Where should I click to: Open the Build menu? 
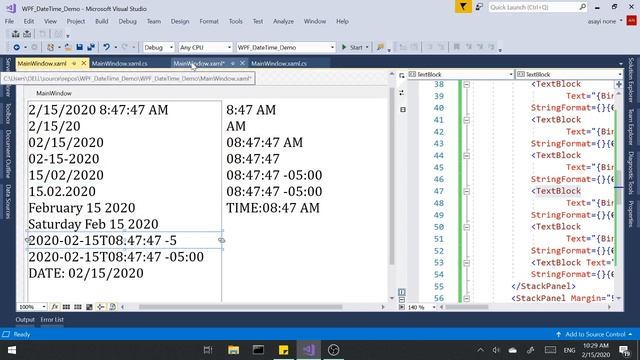pyautogui.click(x=102, y=21)
